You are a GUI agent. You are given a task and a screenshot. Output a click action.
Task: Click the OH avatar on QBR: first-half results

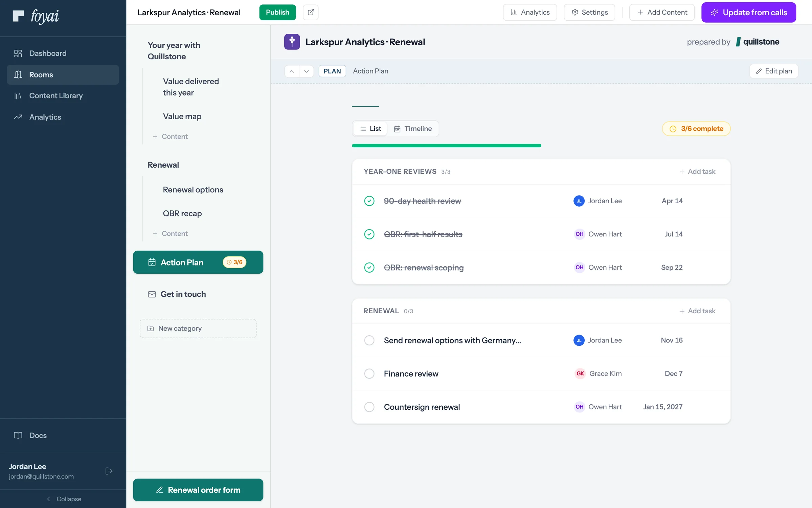click(580, 234)
